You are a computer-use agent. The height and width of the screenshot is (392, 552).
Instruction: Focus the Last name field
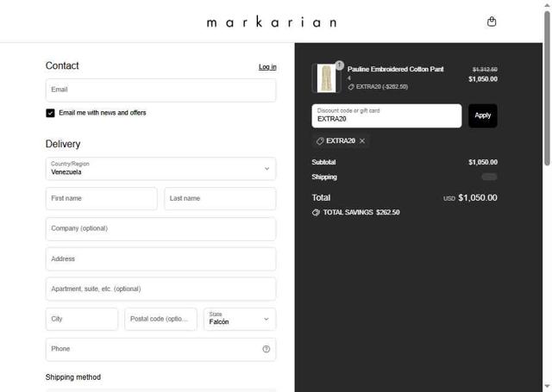(x=220, y=199)
